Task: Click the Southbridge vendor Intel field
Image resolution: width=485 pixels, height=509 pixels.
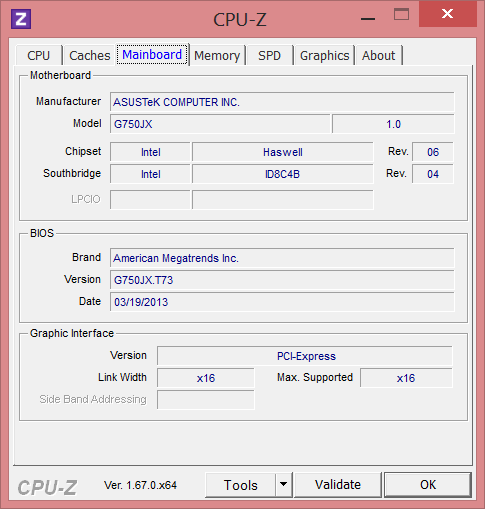Action: point(150,174)
